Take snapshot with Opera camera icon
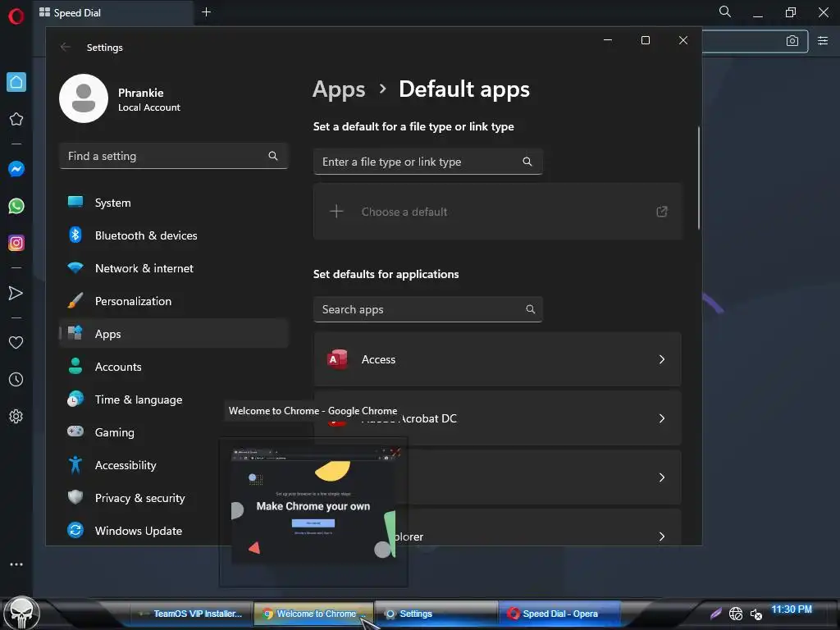840x630 pixels. tap(792, 41)
